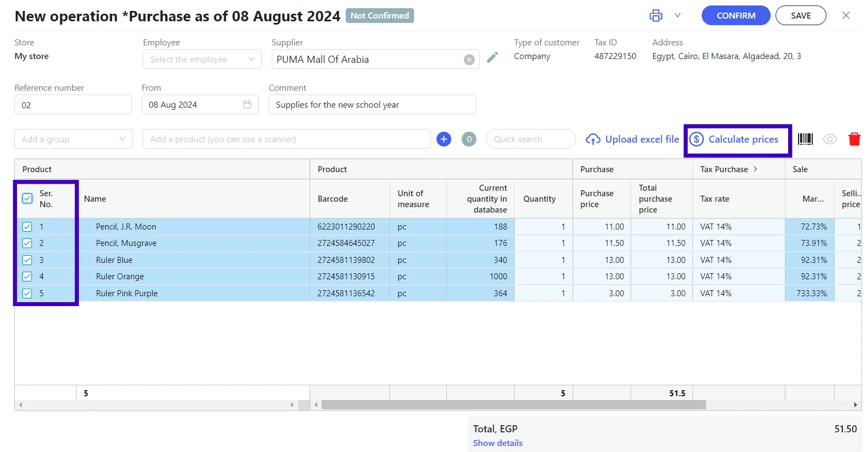Close the purchase operation window

pyautogui.click(x=846, y=15)
